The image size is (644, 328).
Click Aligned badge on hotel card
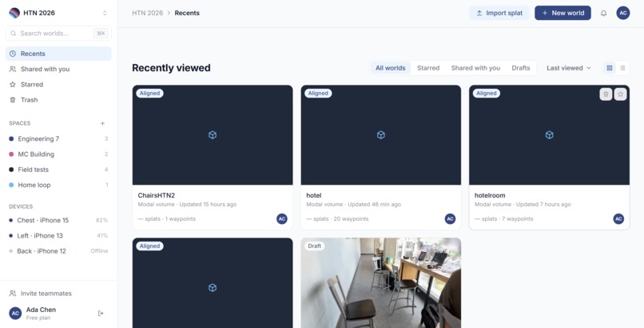(x=318, y=94)
